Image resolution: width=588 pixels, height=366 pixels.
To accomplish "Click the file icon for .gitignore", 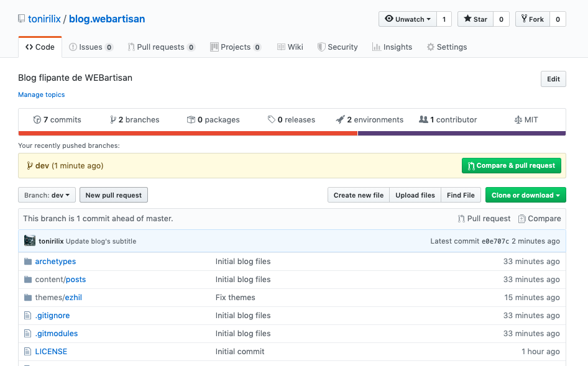I will click(x=27, y=316).
